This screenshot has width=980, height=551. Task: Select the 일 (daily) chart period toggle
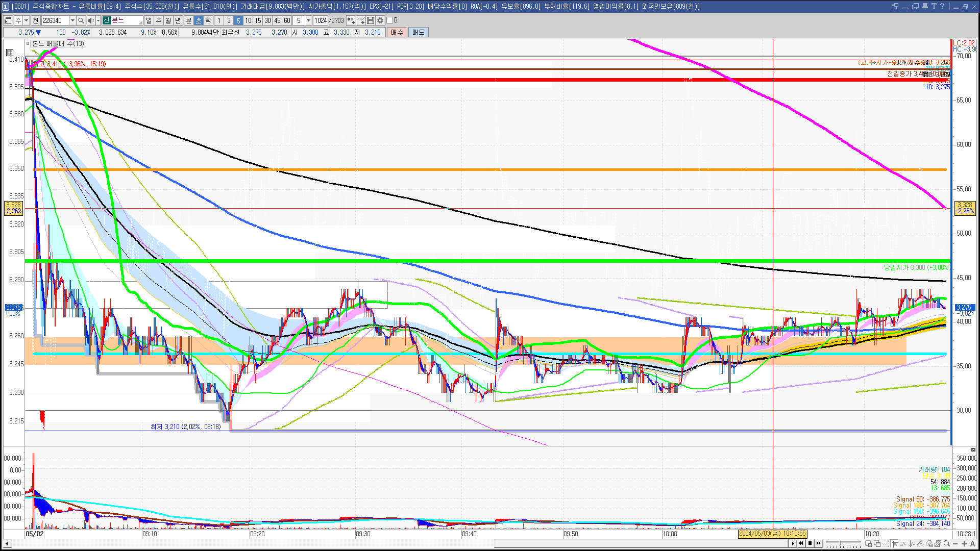tap(149, 20)
